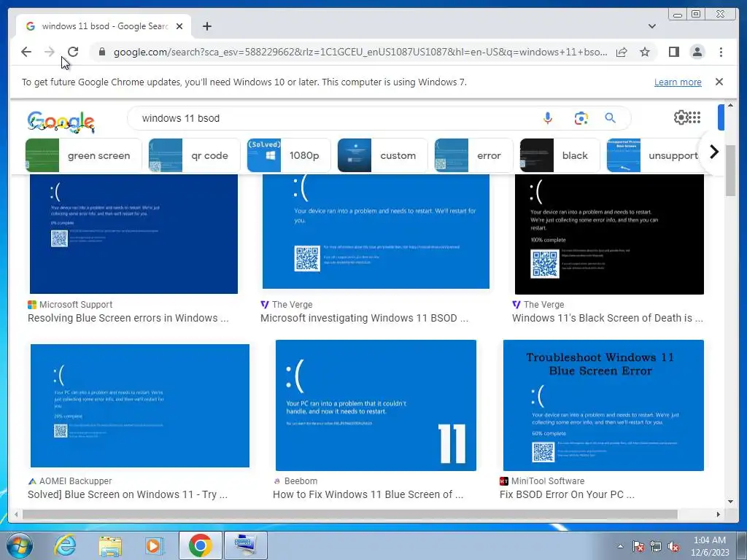Dismiss the Chrome update notification bar
747x560 pixels.
click(x=719, y=82)
